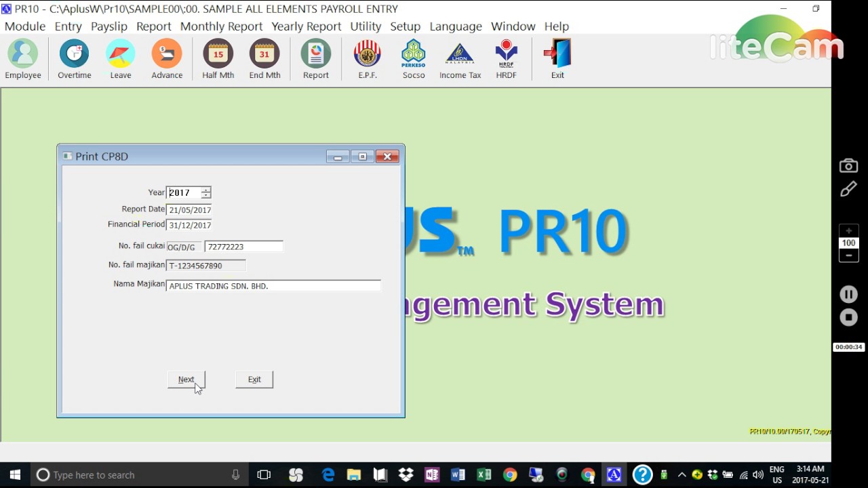The image size is (868, 488).
Task: Pause the liteCam recording
Action: 848,294
